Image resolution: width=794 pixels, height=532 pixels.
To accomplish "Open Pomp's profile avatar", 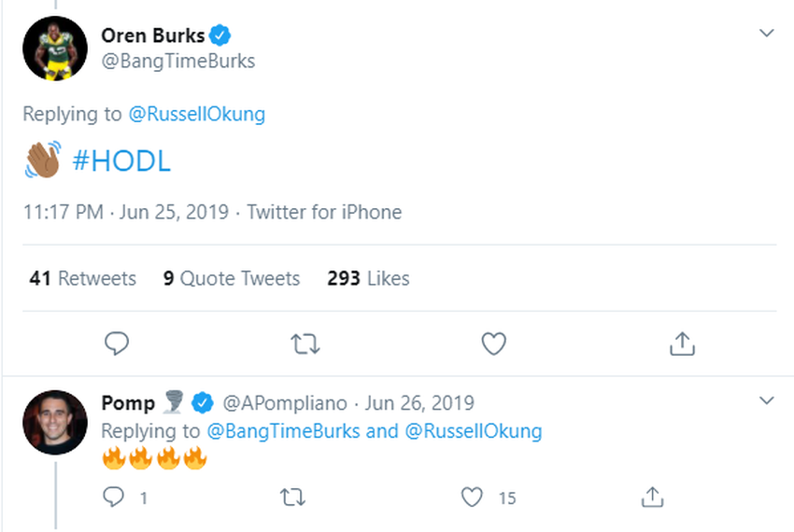I will coord(55,422).
